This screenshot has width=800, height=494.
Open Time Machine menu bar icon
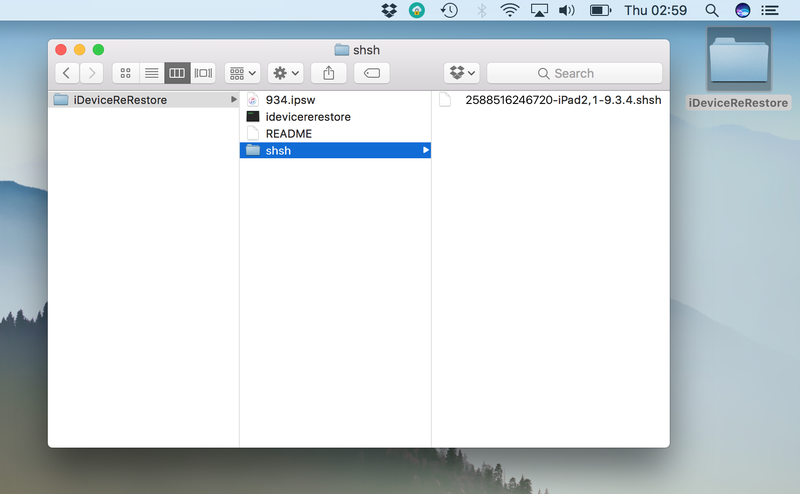coord(449,10)
